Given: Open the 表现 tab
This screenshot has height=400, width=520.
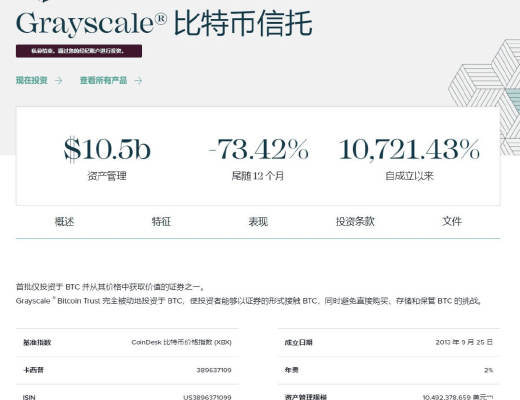Looking at the screenshot, I should pos(258,221).
